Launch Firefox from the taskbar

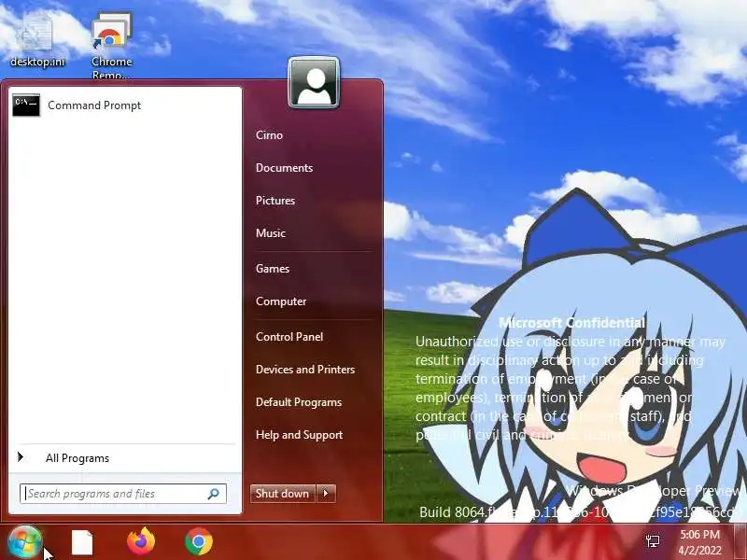click(141, 542)
